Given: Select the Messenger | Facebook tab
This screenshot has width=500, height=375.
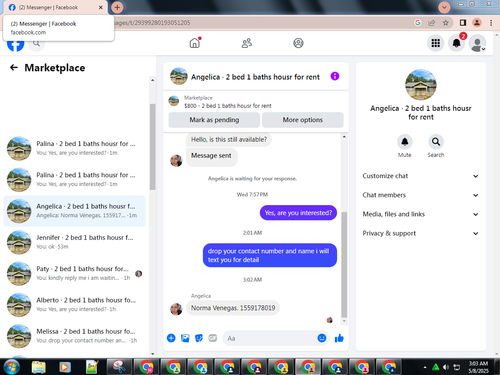Looking at the screenshot, I should pos(55,7).
